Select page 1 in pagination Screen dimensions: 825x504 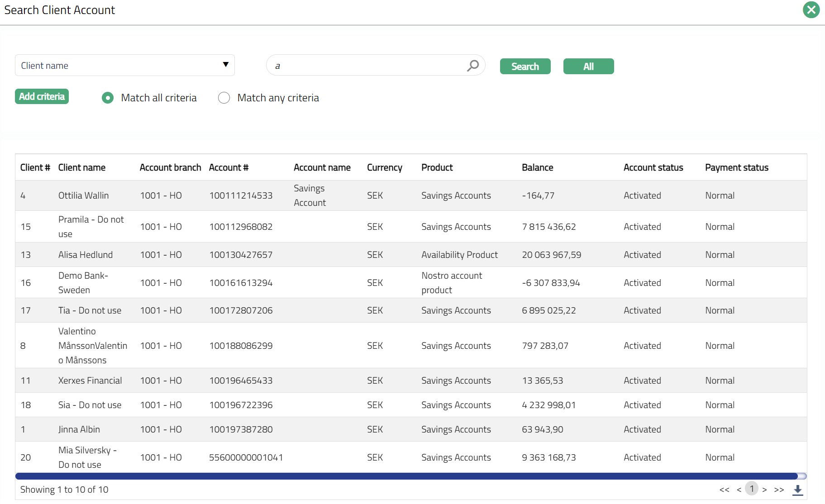click(x=752, y=489)
